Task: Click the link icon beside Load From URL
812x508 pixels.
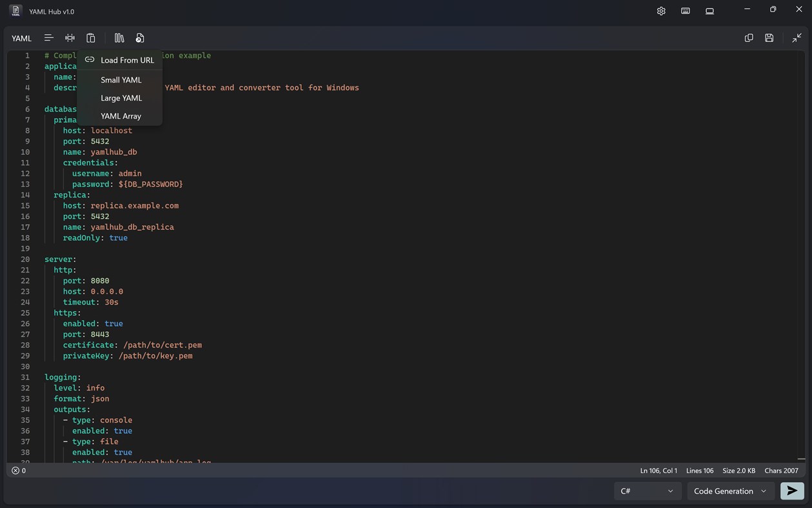Action: (90, 59)
